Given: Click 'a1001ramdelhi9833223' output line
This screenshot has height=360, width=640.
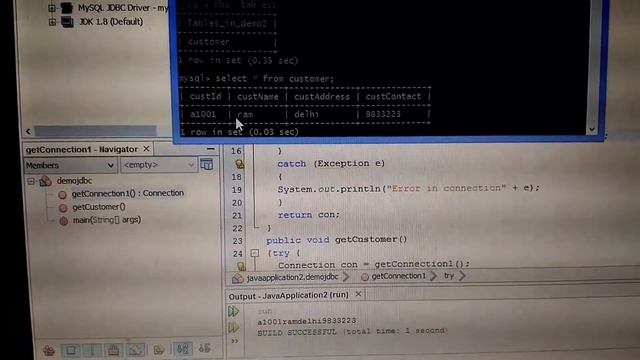Looking at the screenshot, I should [x=307, y=321].
